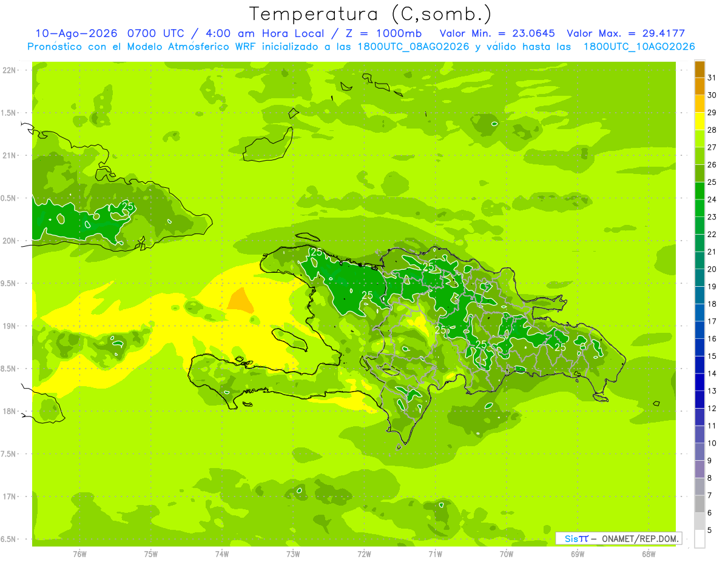The height and width of the screenshot is (562, 728).
Task: Click the '1.5N' latitude axis label
Action: click(x=9, y=113)
